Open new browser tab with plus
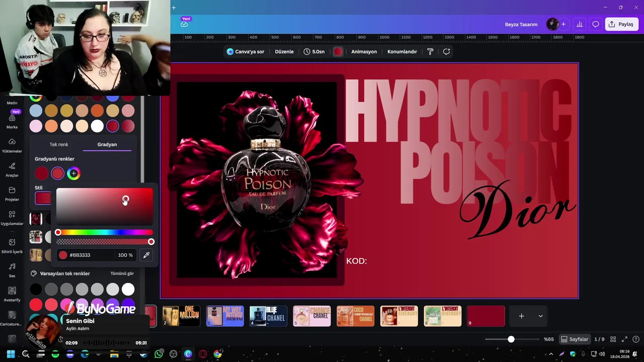The image size is (644, 362). pos(174,8)
